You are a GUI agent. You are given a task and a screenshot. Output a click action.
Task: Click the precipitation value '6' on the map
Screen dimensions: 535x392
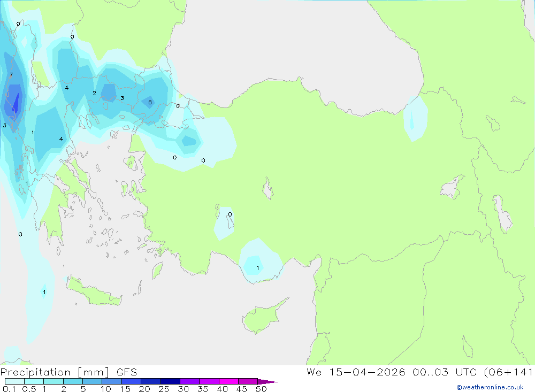point(150,102)
